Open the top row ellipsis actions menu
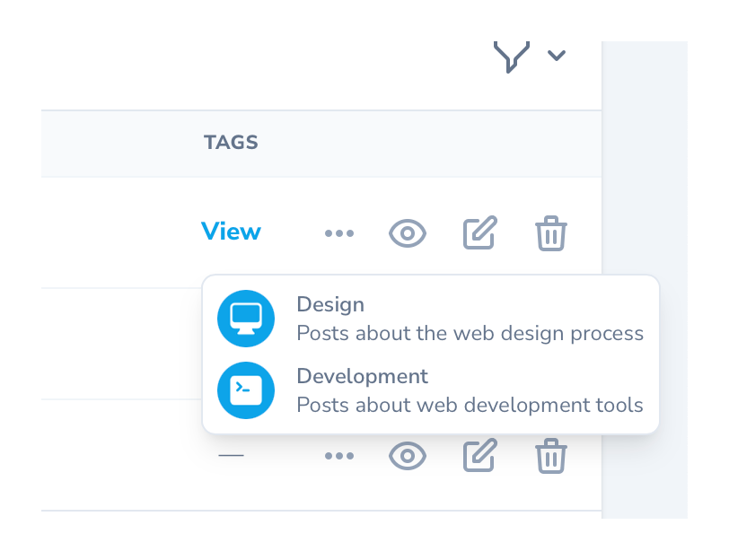This screenshot has width=729, height=560. point(338,232)
